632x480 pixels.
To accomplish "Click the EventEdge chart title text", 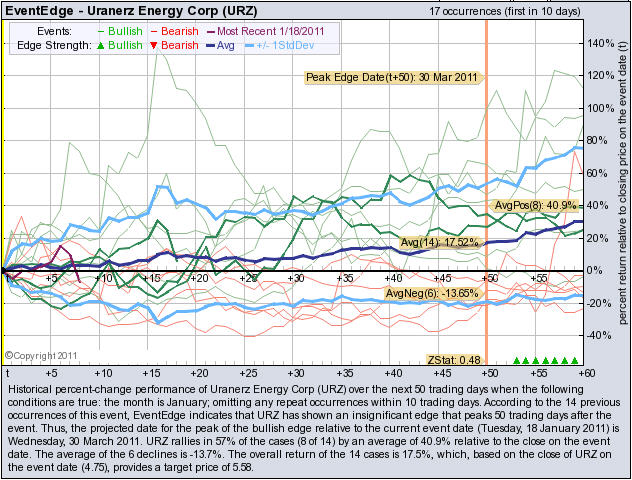I will [131, 10].
